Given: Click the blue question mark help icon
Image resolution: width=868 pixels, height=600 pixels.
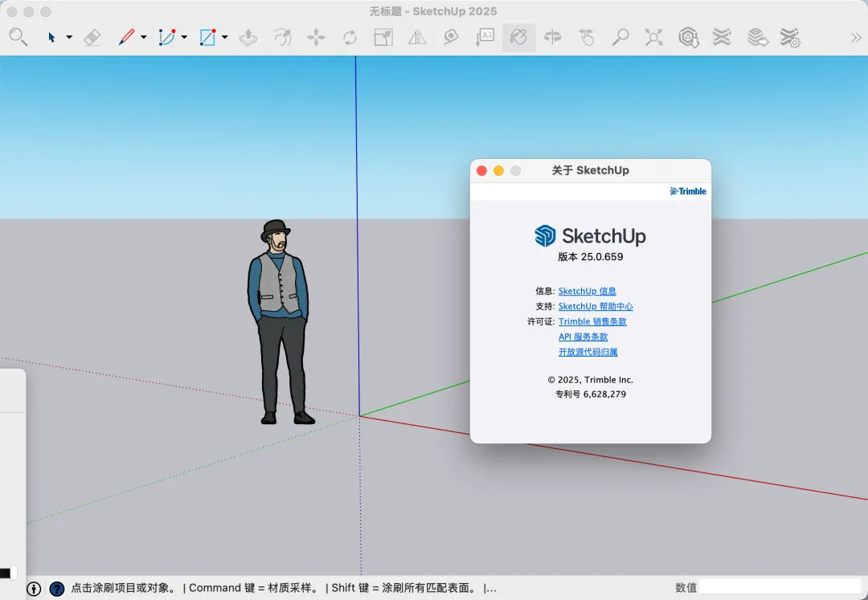Looking at the screenshot, I should point(57,589).
